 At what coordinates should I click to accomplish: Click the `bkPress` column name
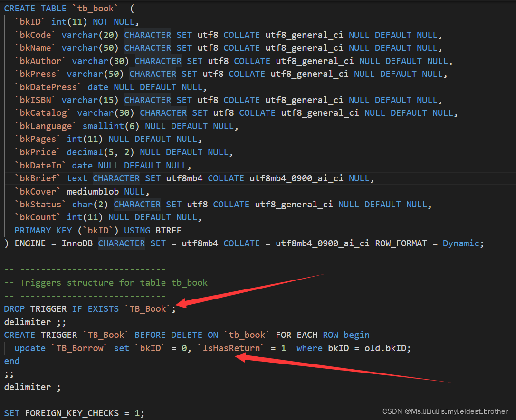38,74
